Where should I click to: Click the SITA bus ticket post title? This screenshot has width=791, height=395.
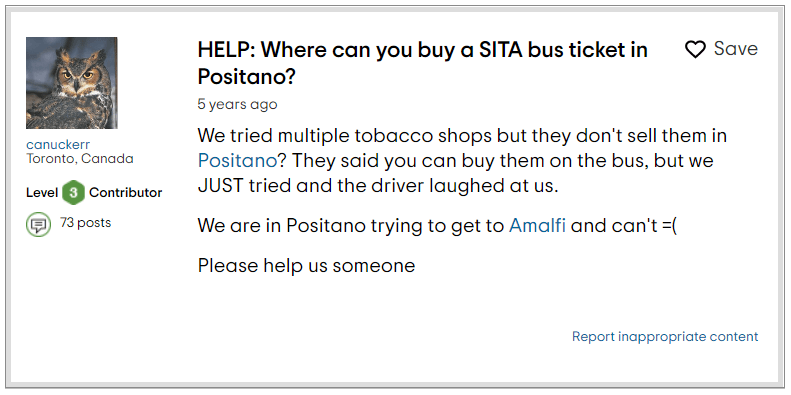tap(423, 63)
